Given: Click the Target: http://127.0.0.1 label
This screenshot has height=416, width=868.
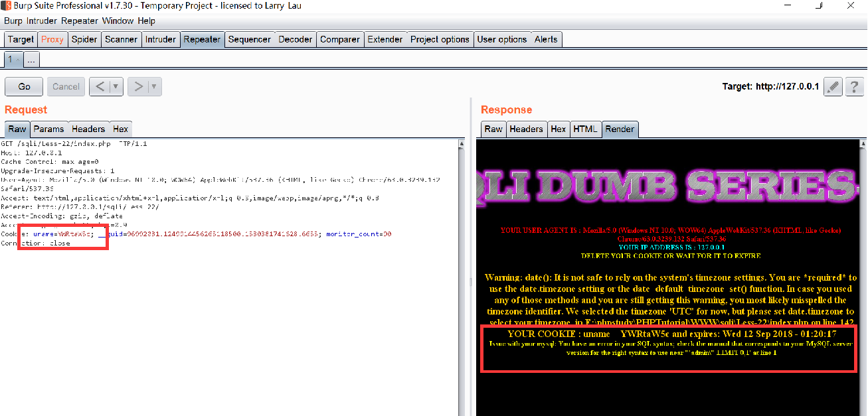Looking at the screenshot, I should tap(770, 86).
